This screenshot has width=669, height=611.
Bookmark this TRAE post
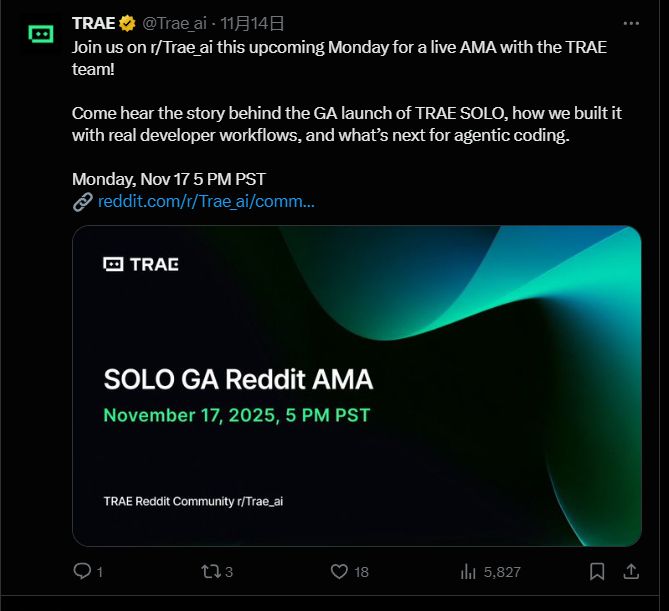(x=597, y=571)
